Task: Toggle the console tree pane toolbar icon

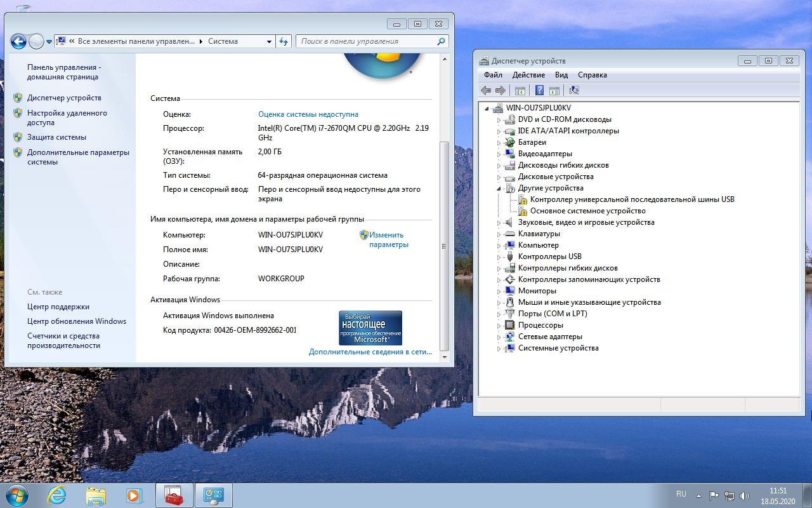Action: (520, 90)
